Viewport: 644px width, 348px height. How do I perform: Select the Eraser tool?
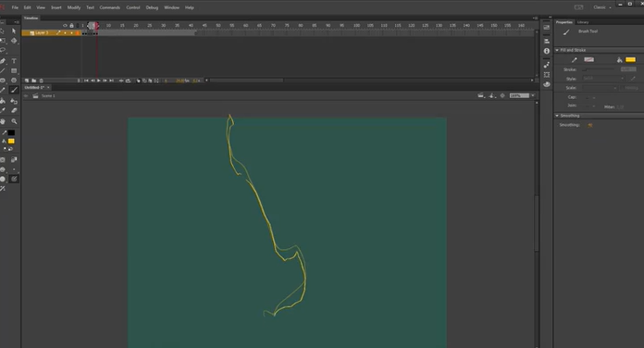point(14,110)
